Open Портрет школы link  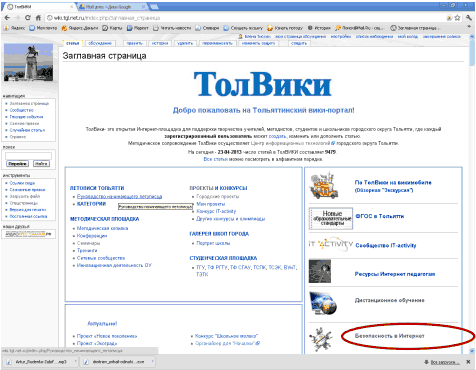(x=213, y=243)
